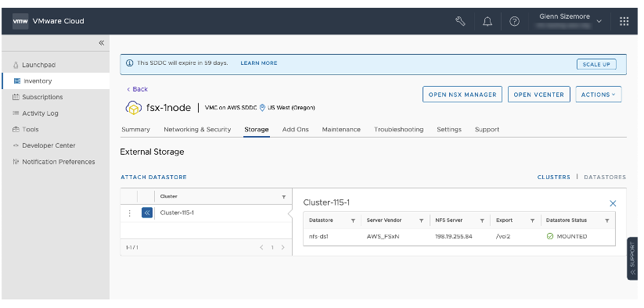Switch to the DATASTORES view
Screen dimensions: 644x308
click(x=605, y=177)
